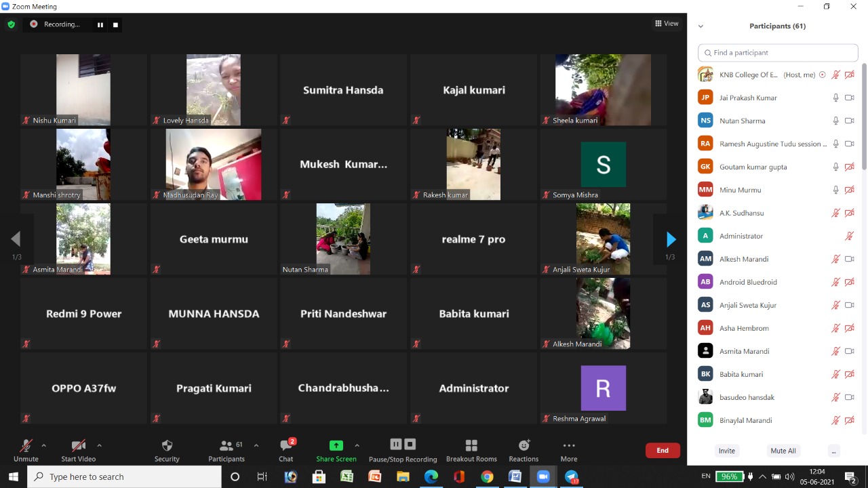This screenshot has width=868, height=488.
Task: Select Anjali Sweta Kujur's video tile
Action: pyautogui.click(x=603, y=239)
